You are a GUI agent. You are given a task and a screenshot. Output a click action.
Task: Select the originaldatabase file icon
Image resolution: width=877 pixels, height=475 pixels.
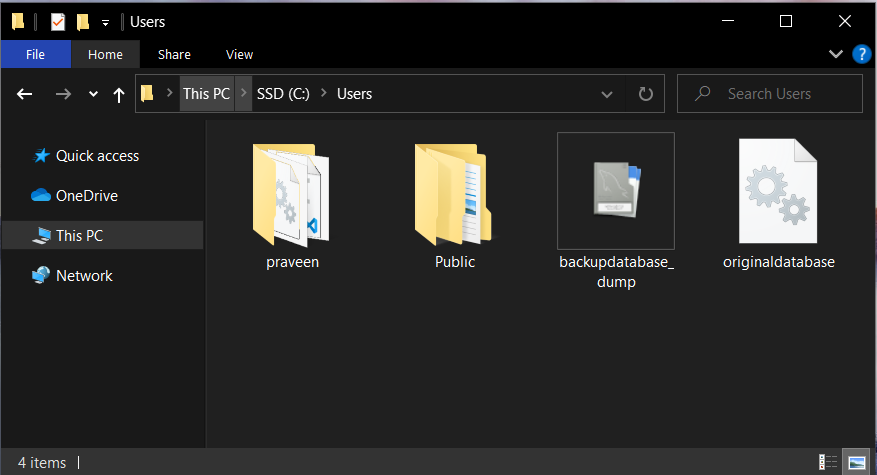click(778, 191)
